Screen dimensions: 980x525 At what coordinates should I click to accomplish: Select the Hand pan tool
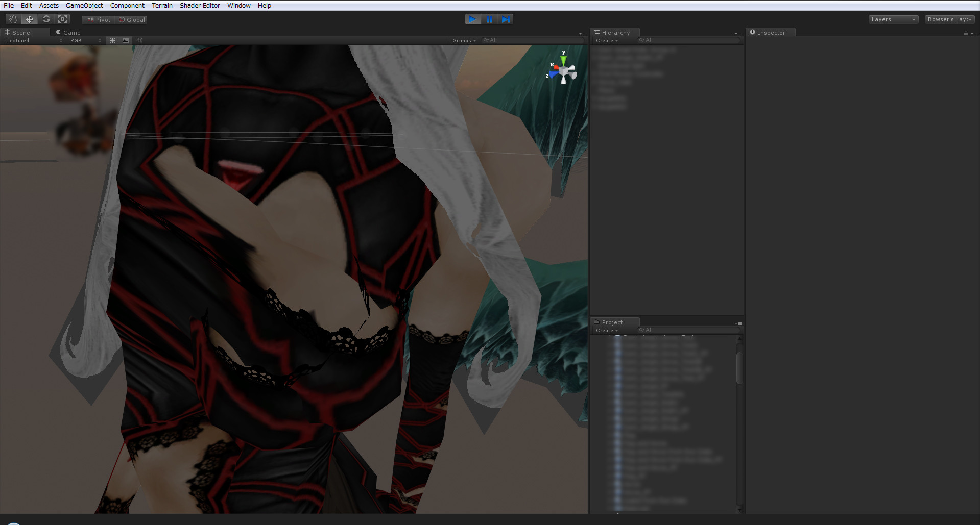pos(13,19)
